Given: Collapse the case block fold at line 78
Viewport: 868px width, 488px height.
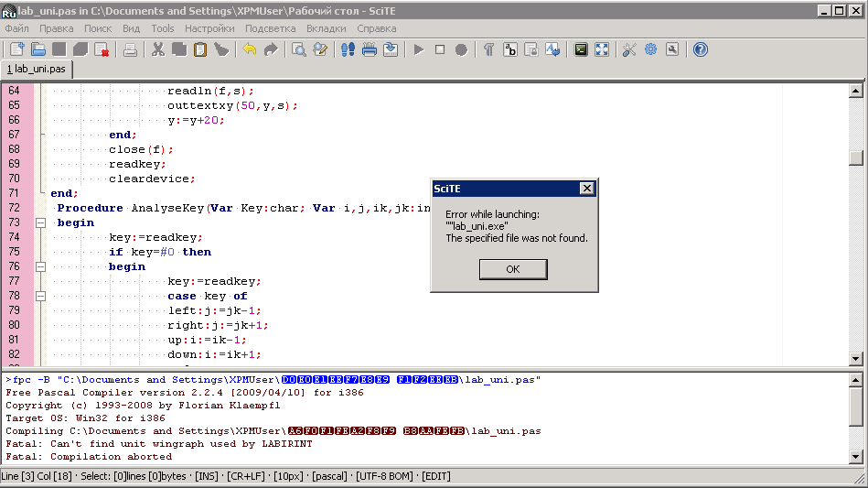Looking at the screenshot, I should pyautogui.click(x=40, y=296).
